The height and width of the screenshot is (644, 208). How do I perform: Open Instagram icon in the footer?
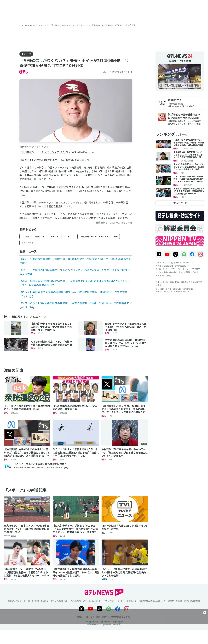click(x=127, y=609)
